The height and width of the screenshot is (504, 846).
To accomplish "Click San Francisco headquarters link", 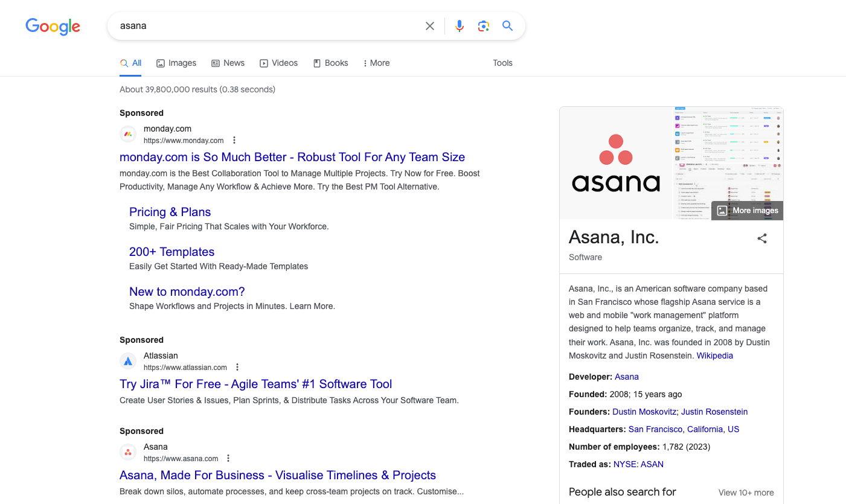I will click(655, 429).
